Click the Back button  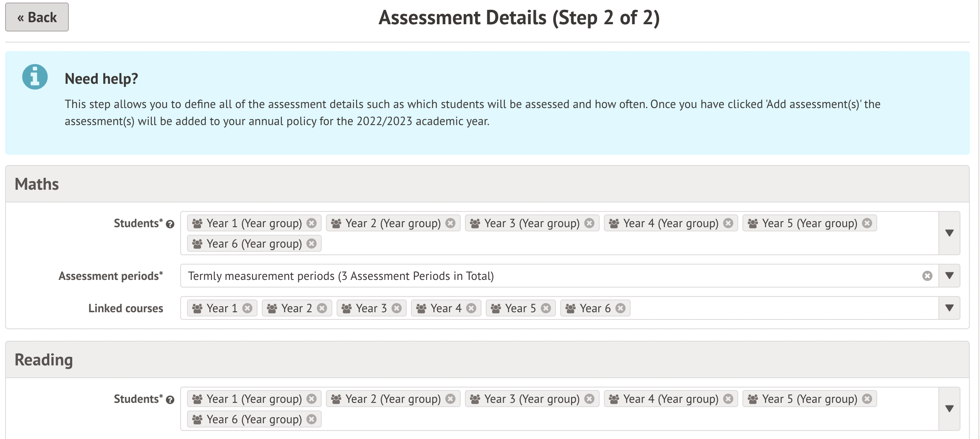pyautogui.click(x=37, y=17)
